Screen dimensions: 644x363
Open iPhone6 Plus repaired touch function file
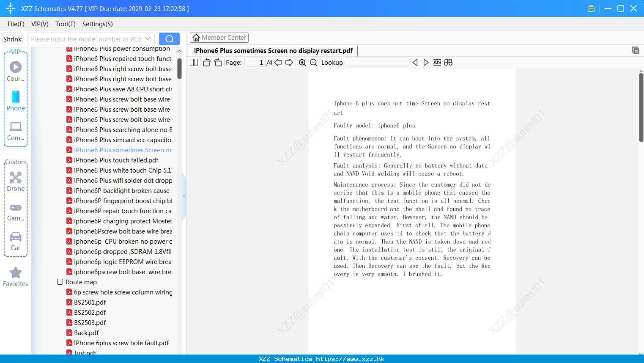pos(119,58)
